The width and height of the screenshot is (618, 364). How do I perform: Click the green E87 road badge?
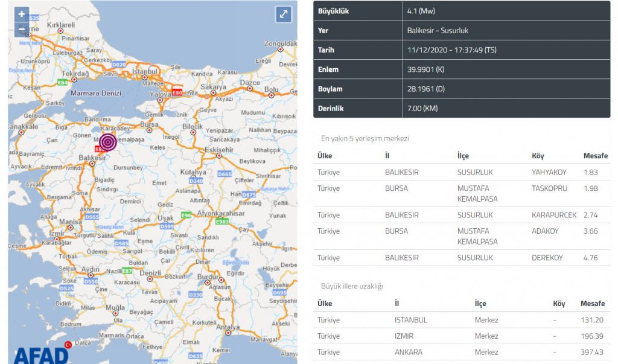[127, 271]
